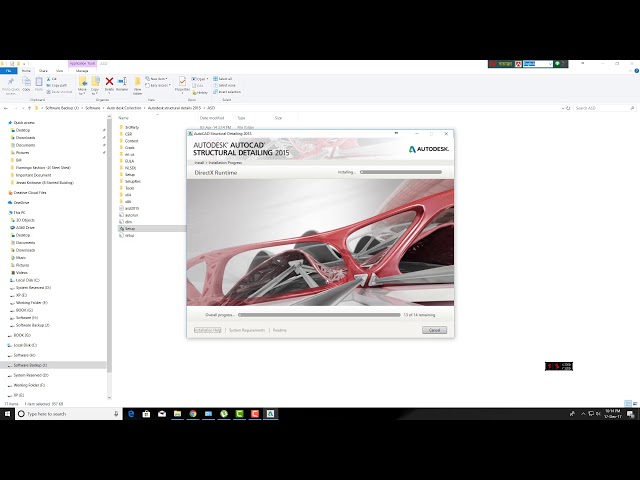640x480 pixels.
Task: Click the Type here to search box
Action: pos(69,413)
